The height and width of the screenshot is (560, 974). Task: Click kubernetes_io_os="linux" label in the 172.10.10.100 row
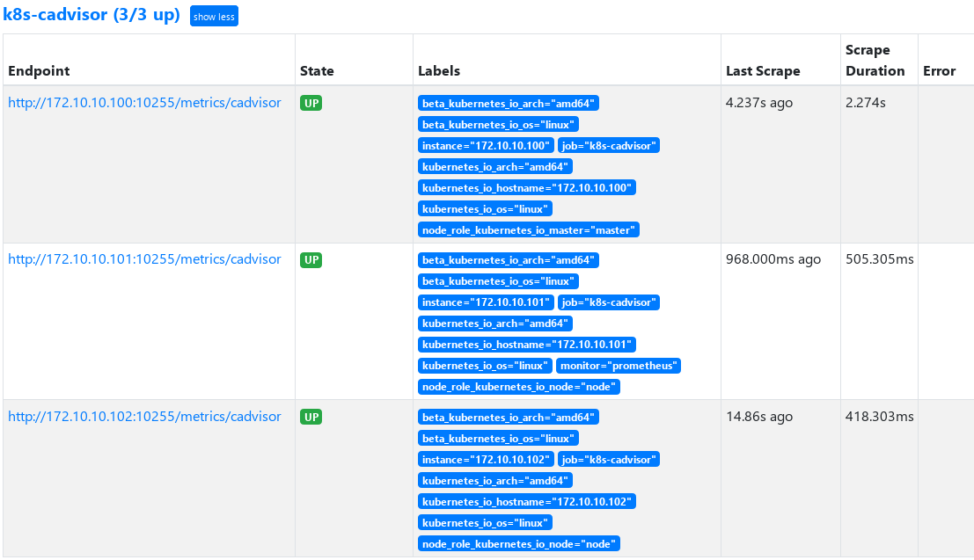click(485, 208)
